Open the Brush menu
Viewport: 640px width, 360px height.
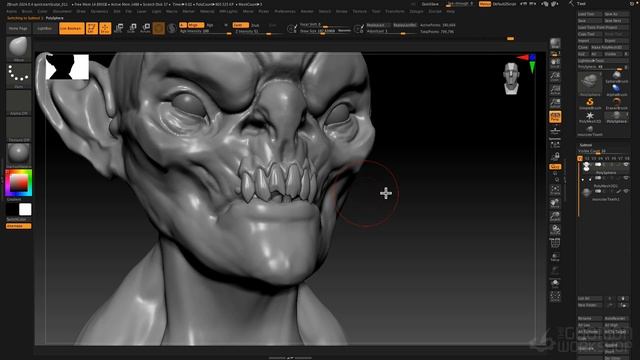coord(27,11)
